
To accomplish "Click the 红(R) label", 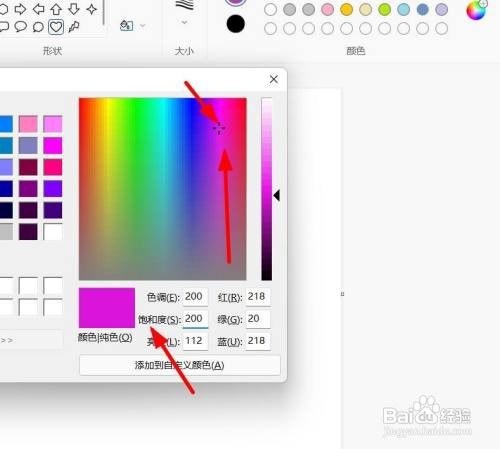I will [230, 297].
